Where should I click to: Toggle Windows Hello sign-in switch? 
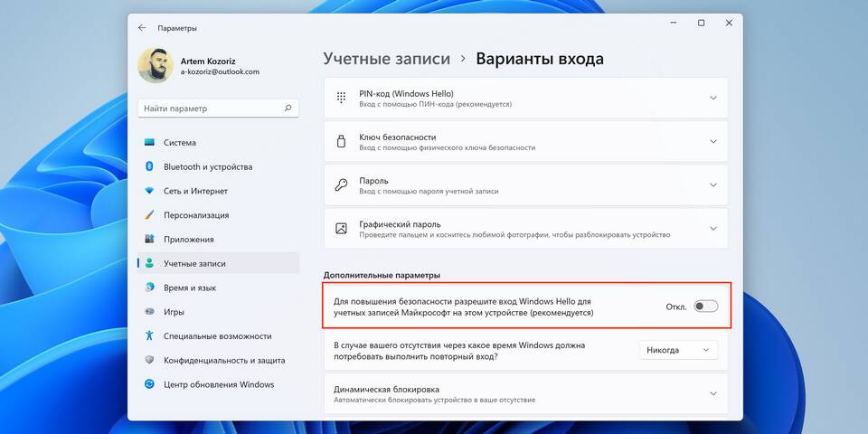pyautogui.click(x=706, y=307)
